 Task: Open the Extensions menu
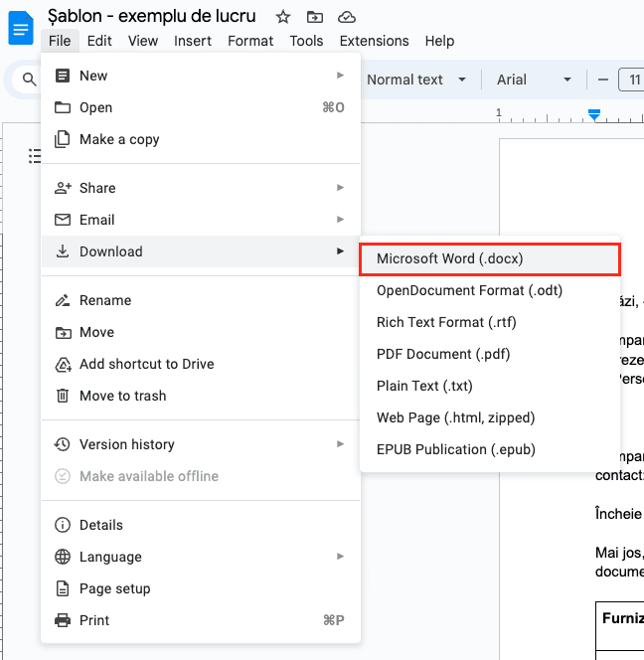click(375, 41)
